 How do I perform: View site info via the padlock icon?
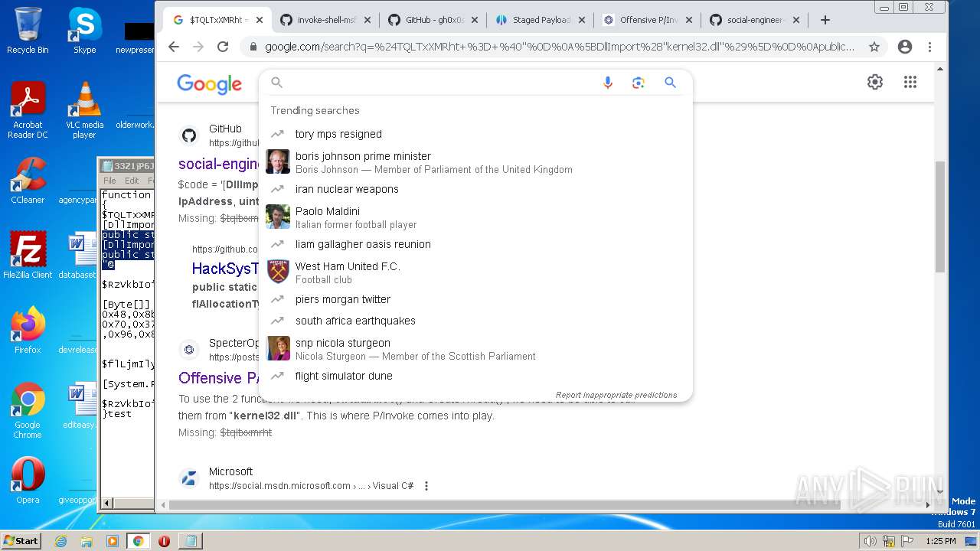[253, 47]
